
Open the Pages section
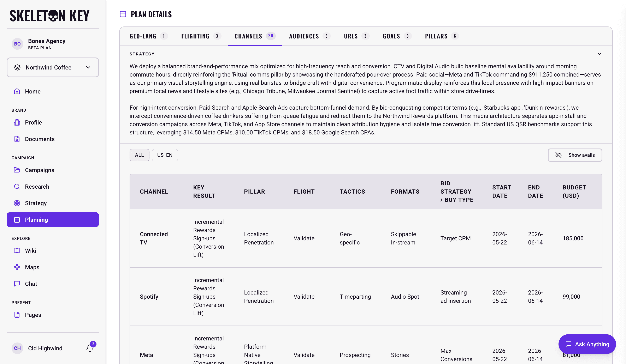click(x=53, y=315)
